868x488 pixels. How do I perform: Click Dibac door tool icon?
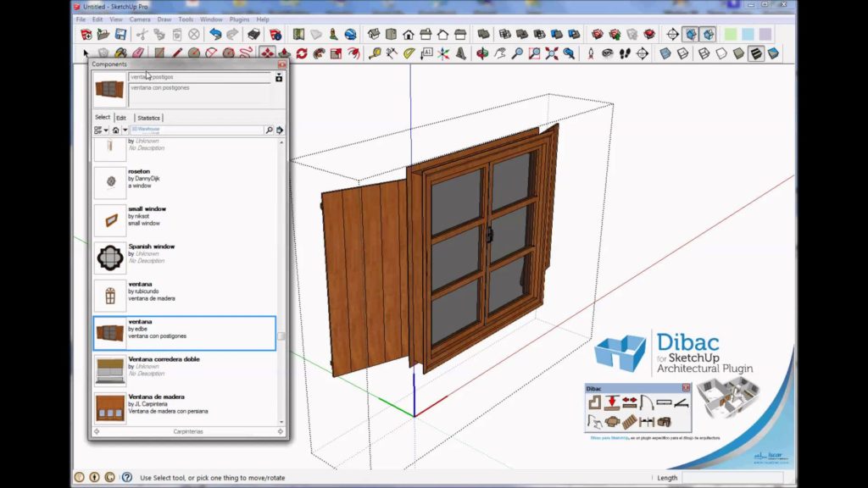point(647,402)
